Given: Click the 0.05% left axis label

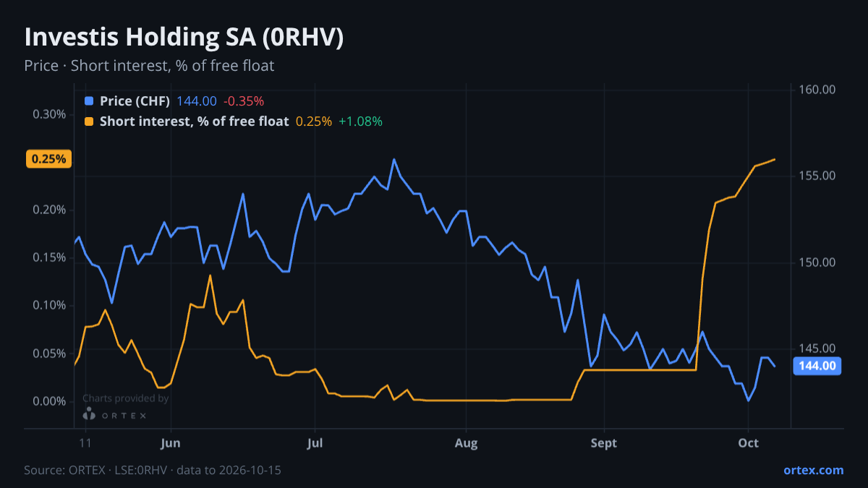Looking at the screenshot, I should [49, 353].
